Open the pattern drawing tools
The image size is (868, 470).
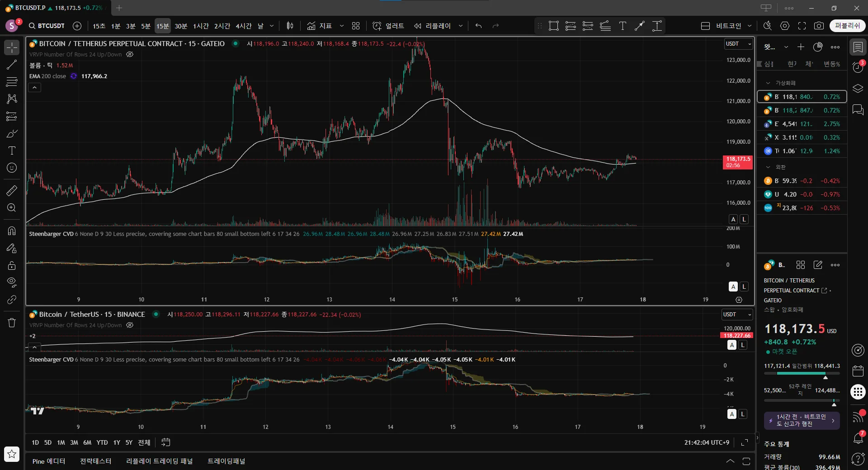coord(12,99)
